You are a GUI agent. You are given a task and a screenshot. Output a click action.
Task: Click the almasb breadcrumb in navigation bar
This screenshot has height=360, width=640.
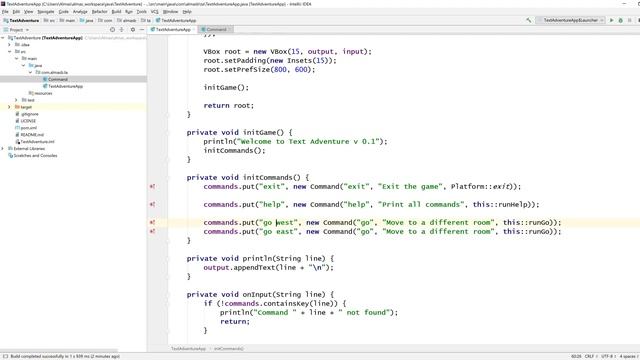click(x=127, y=20)
